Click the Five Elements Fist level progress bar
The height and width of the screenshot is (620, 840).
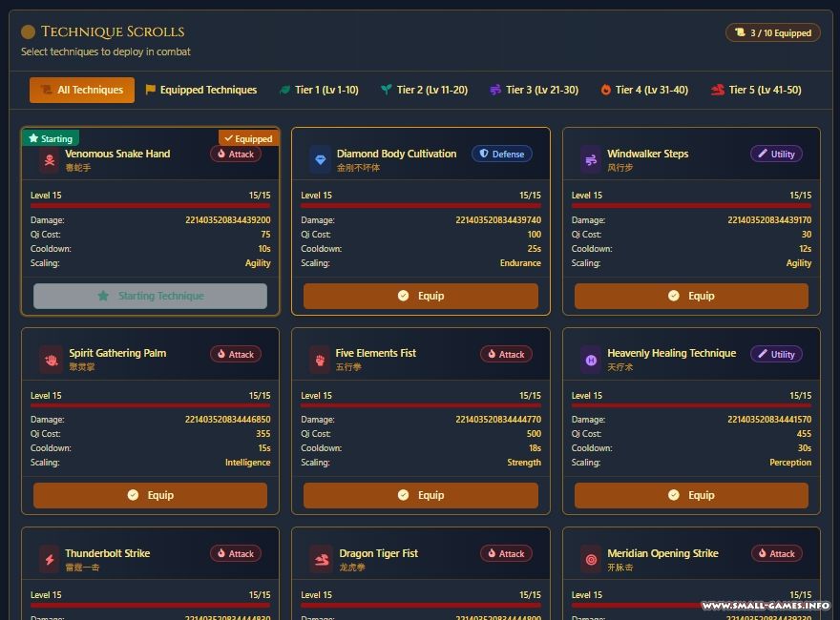(421, 405)
